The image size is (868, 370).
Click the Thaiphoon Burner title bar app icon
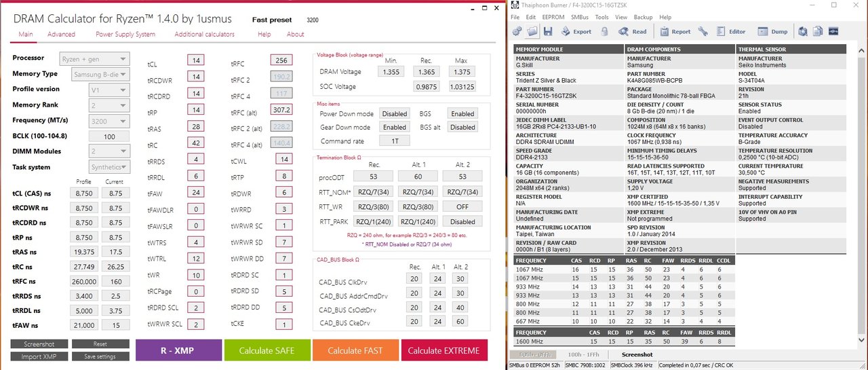(x=516, y=5)
